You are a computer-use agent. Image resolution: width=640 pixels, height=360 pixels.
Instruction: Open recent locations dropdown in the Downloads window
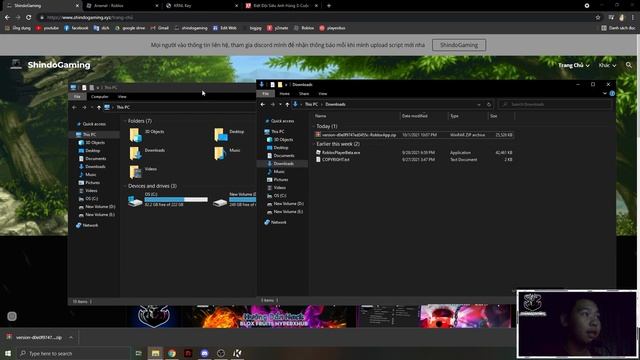tap(280, 104)
